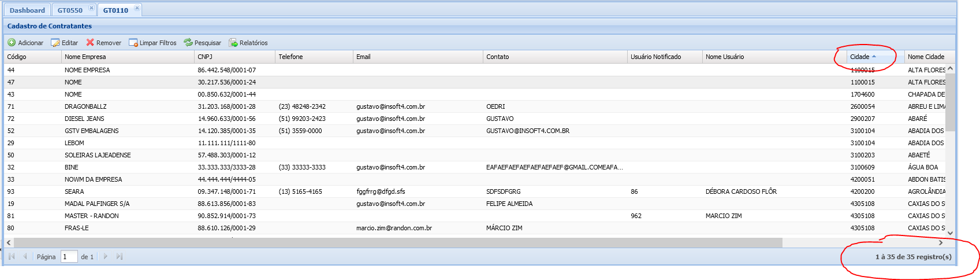Click horizontal scrollbar left arrow
980x280 pixels.
(9, 242)
